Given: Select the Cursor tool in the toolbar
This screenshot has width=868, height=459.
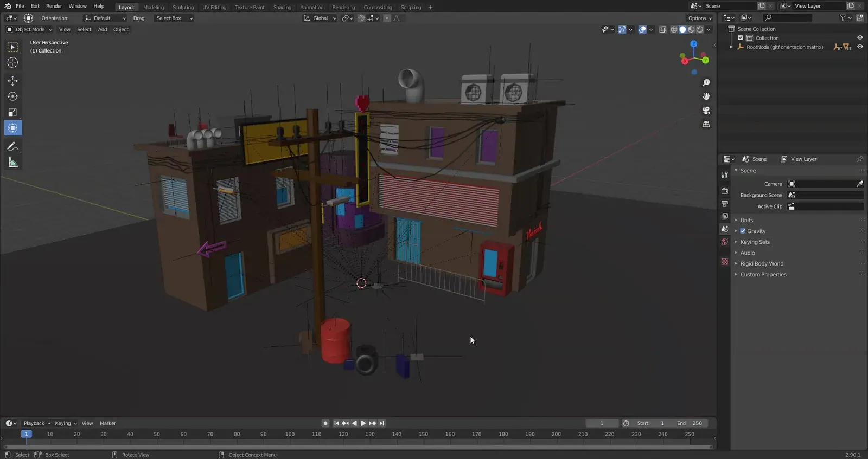Looking at the screenshot, I should point(12,63).
